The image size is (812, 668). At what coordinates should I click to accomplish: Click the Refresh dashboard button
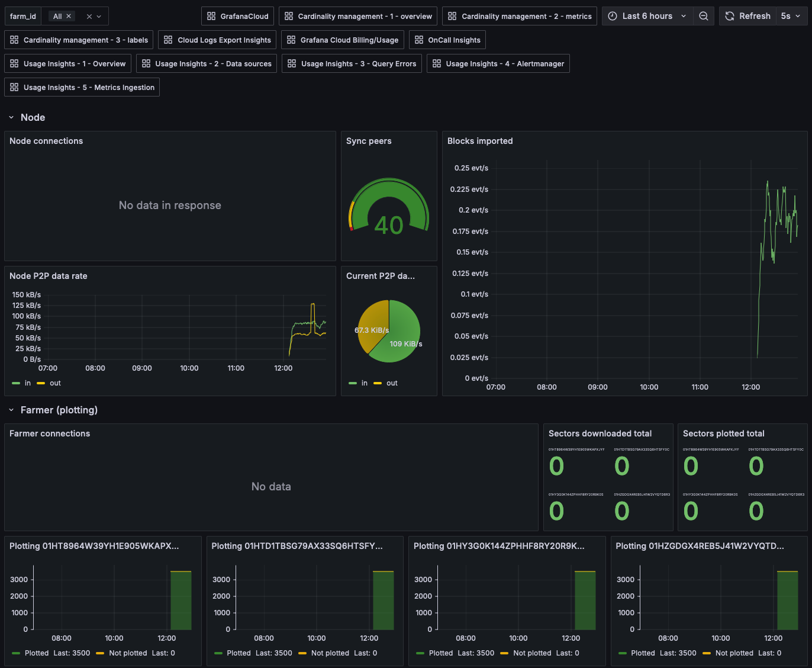[x=747, y=16]
